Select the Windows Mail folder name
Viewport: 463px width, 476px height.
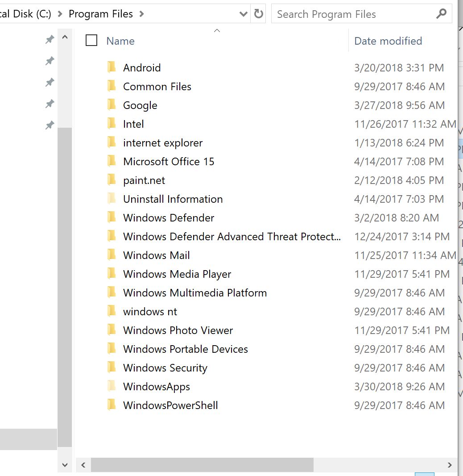(x=157, y=255)
